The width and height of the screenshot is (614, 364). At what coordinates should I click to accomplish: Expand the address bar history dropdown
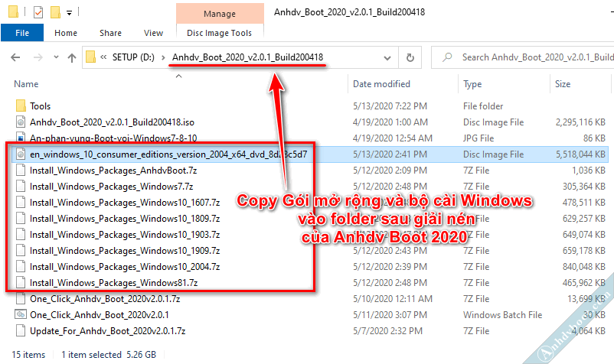click(387, 58)
